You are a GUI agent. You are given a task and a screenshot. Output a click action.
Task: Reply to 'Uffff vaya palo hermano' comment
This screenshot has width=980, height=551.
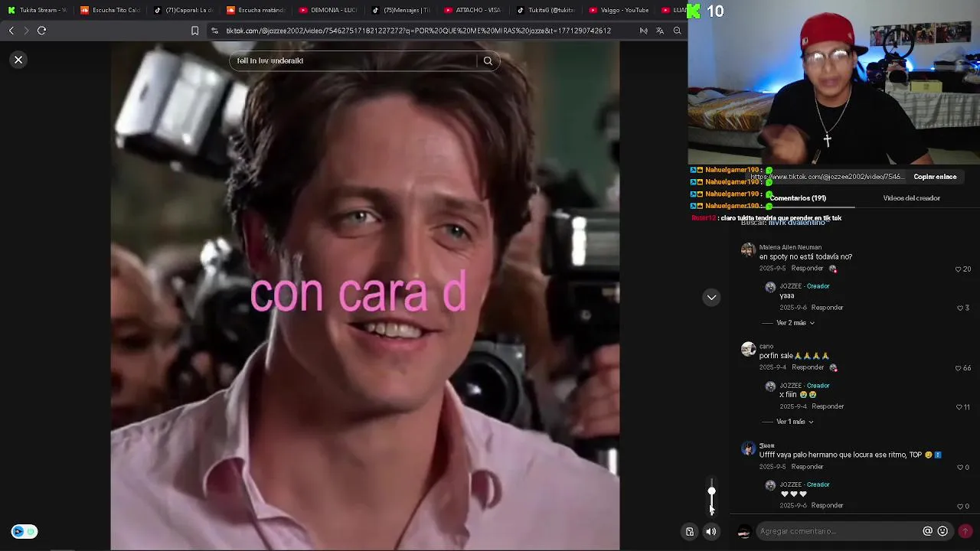(808, 467)
